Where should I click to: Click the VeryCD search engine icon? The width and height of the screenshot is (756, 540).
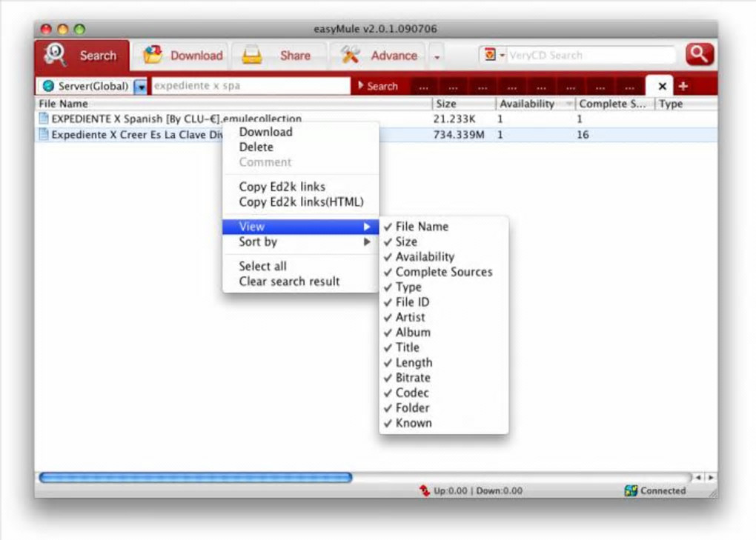[x=490, y=54]
